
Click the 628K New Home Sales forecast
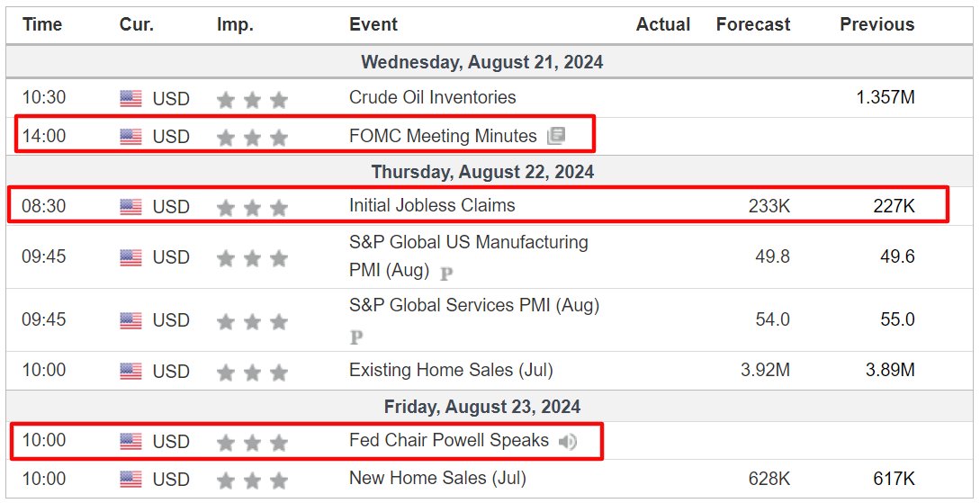tap(769, 479)
